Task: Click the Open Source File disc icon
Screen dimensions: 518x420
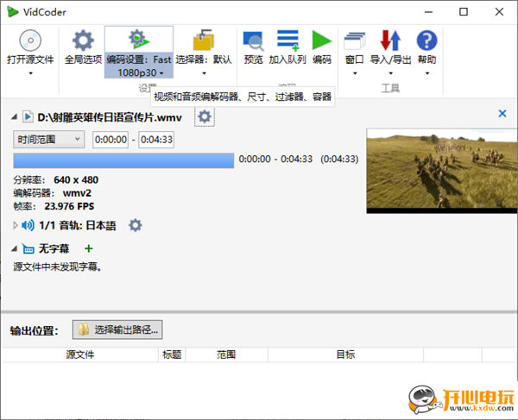Action: coord(30,41)
